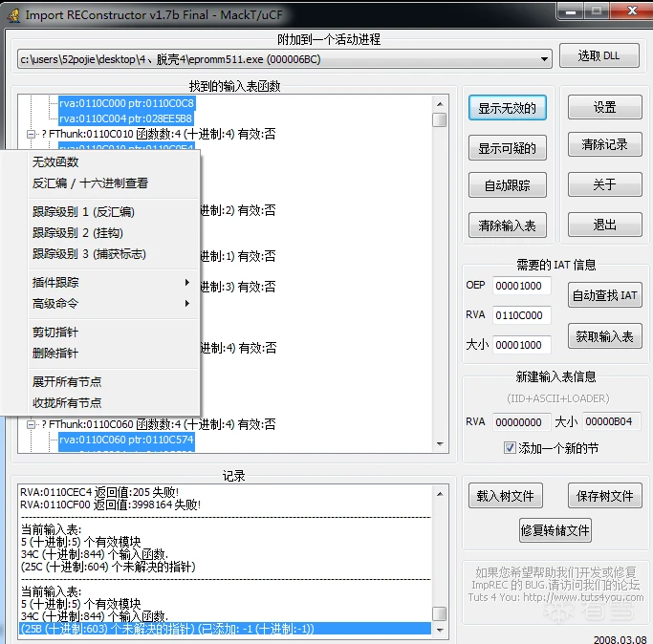
Task: Click into the OEP input field
Action: coord(522,286)
